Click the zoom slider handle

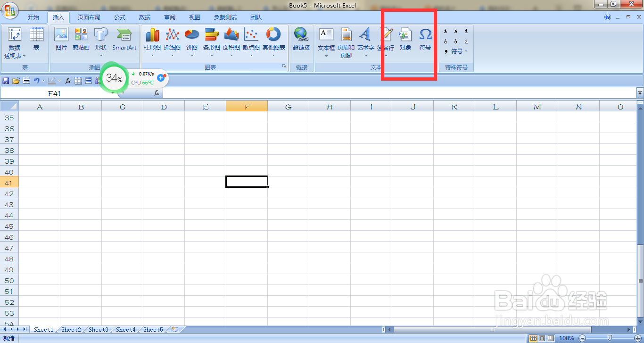(610, 338)
